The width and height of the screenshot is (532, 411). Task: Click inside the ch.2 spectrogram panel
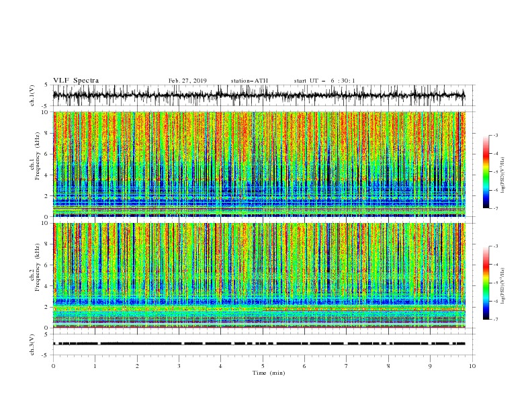coord(259,275)
